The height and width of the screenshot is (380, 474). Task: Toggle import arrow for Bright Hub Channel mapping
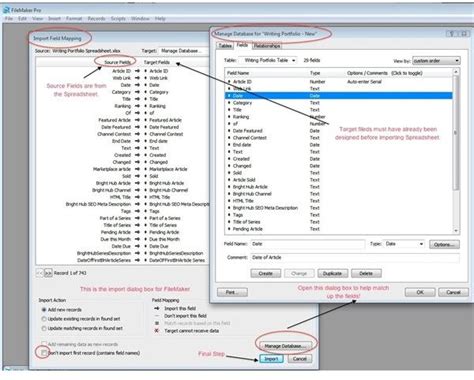(x=137, y=190)
